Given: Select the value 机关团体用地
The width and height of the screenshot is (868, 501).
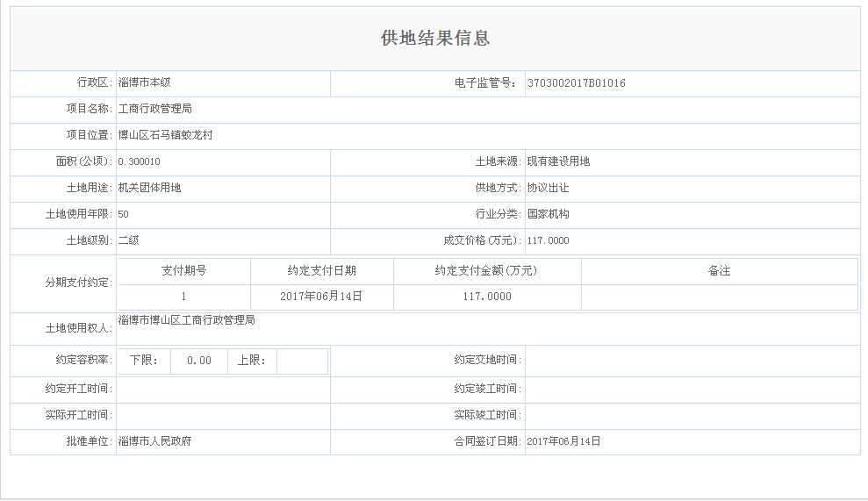Looking at the screenshot, I should coord(149,188).
